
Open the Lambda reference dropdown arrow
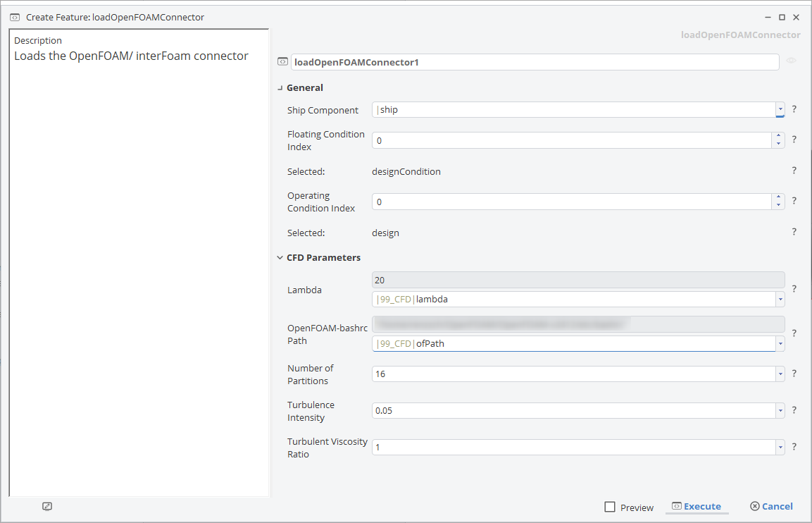pos(780,299)
